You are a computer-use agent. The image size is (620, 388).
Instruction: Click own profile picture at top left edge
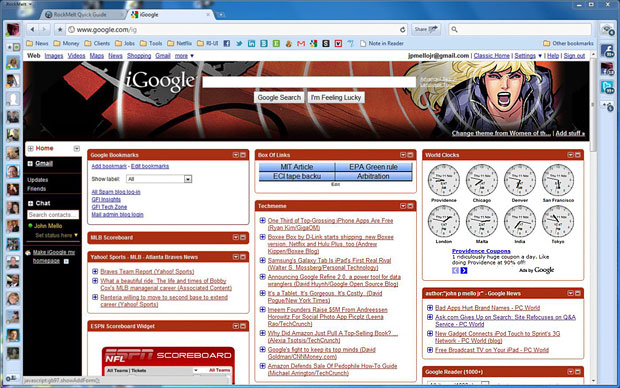pyautogui.click(x=13, y=29)
